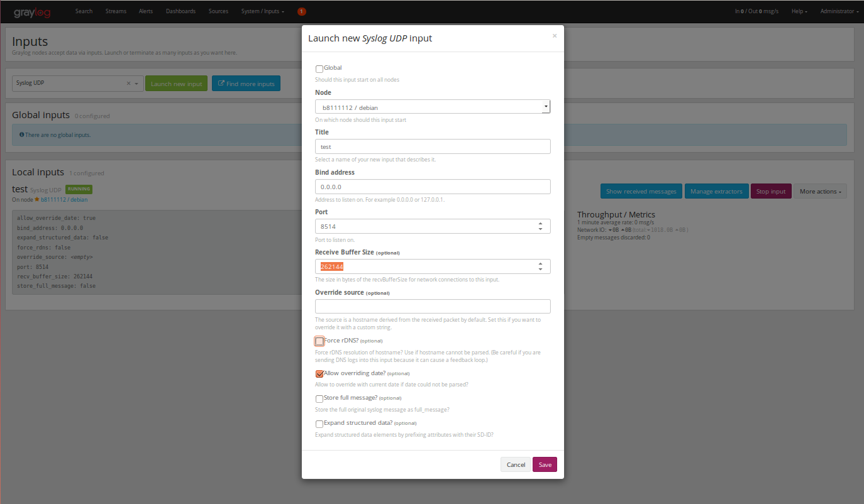Save the new Syslog UDP input
864x504 pixels.
pyautogui.click(x=545, y=464)
